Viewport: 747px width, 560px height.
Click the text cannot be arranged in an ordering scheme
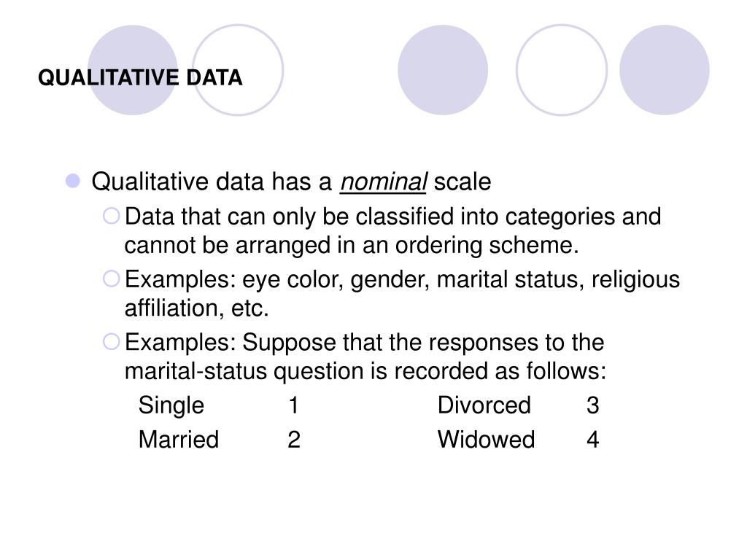(x=352, y=246)
